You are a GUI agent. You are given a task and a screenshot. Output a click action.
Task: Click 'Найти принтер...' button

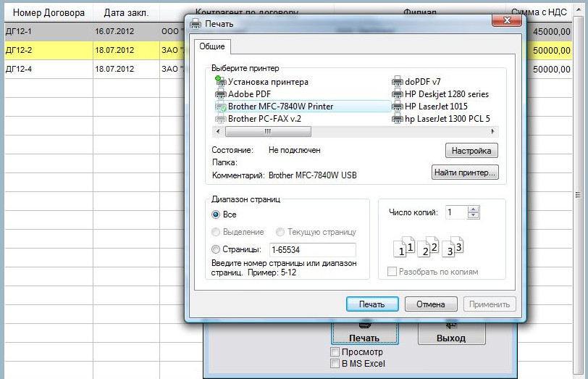pos(465,172)
